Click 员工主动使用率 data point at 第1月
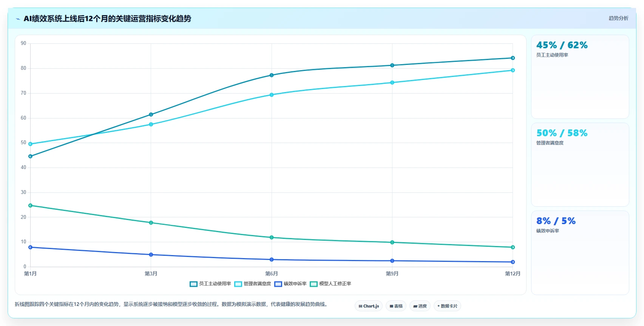The image size is (644, 326). (x=31, y=156)
